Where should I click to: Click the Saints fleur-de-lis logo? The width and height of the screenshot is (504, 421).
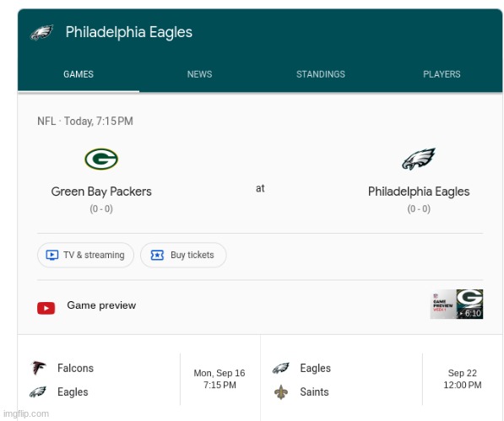(281, 392)
